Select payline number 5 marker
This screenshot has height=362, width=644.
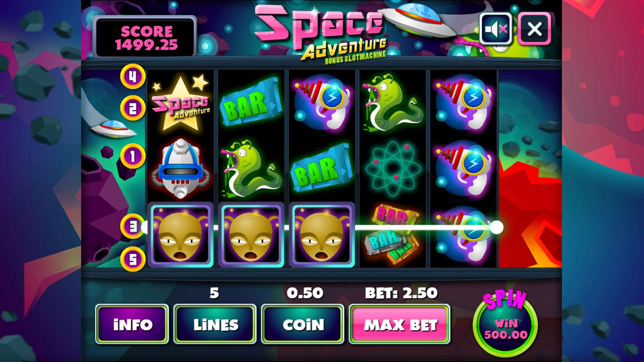tap(133, 259)
